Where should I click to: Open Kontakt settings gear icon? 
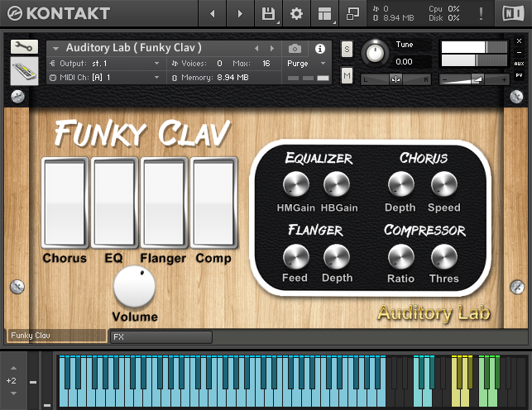click(295, 14)
